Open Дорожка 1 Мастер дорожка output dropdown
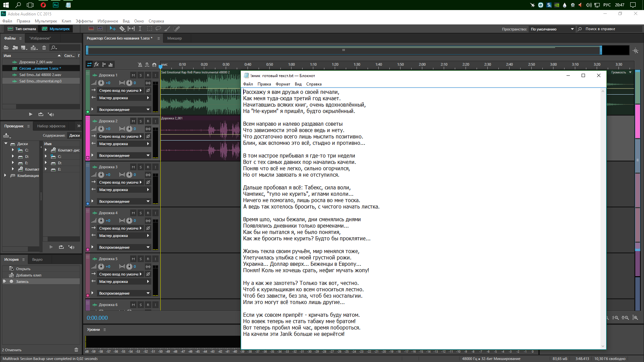Image resolution: width=644 pixels, height=362 pixels. tap(124, 98)
